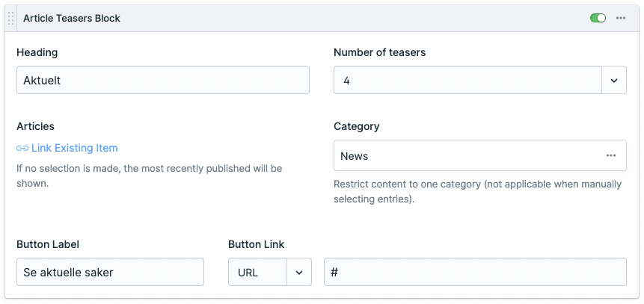Click the chevron beside the URL type
Viewport: 644px width, 304px height.
pyautogui.click(x=299, y=273)
